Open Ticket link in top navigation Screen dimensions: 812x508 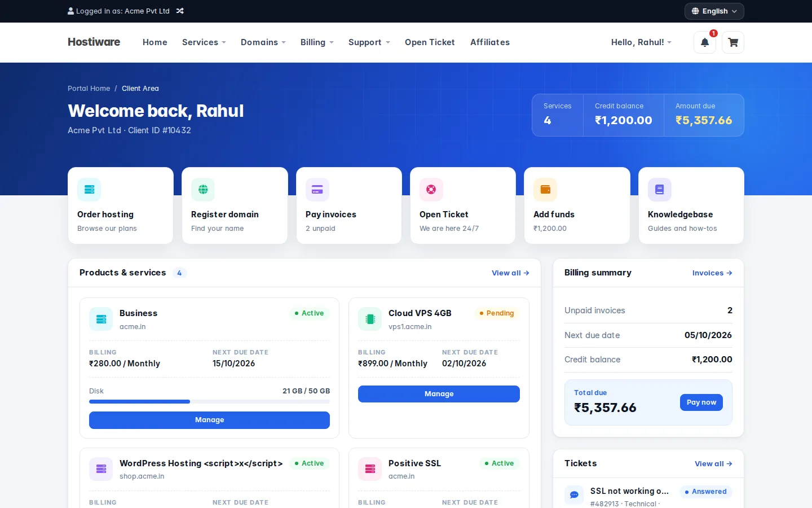(x=430, y=42)
